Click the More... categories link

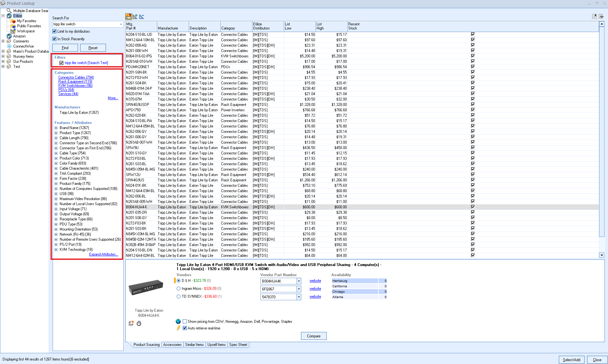[113, 98]
